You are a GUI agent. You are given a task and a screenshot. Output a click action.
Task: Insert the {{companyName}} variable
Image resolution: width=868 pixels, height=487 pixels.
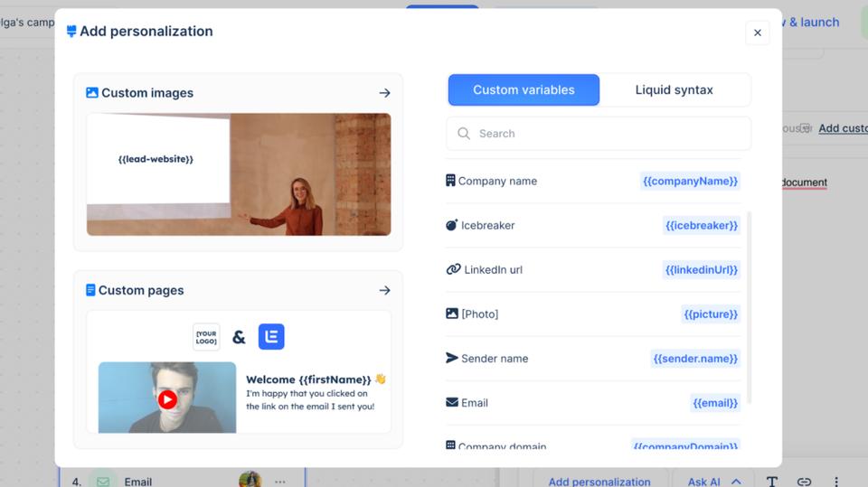(690, 181)
